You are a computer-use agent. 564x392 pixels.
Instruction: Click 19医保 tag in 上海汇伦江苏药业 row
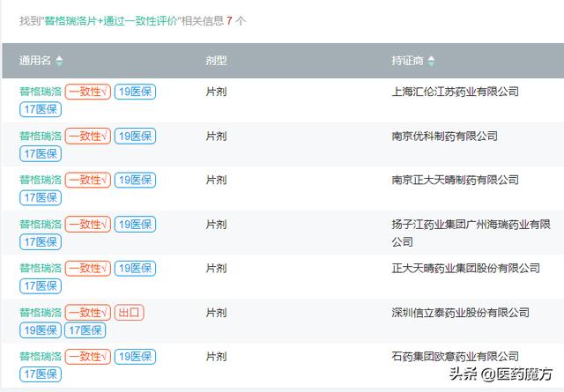click(x=135, y=92)
